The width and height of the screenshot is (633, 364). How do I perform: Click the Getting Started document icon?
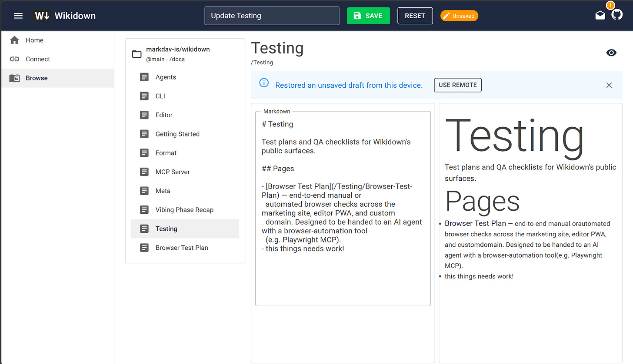[144, 134]
